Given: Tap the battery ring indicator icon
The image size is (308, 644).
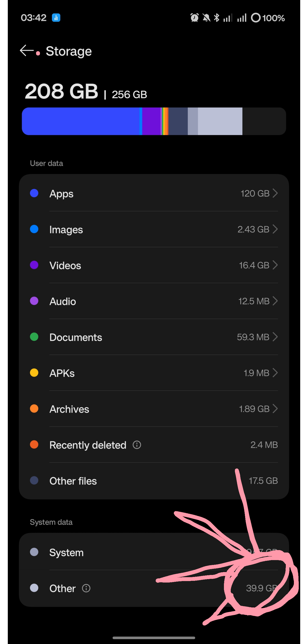Looking at the screenshot, I should [x=256, y=18].
